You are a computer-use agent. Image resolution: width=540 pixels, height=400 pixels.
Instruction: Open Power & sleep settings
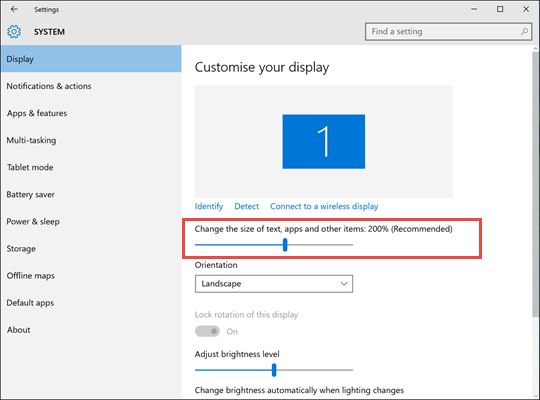[x=33, y=222]
